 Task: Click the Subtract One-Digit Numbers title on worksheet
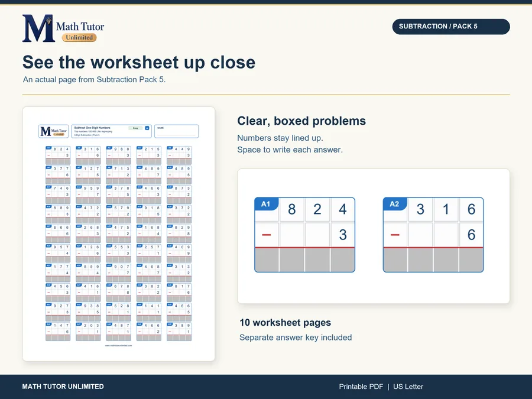pos(92,128)
